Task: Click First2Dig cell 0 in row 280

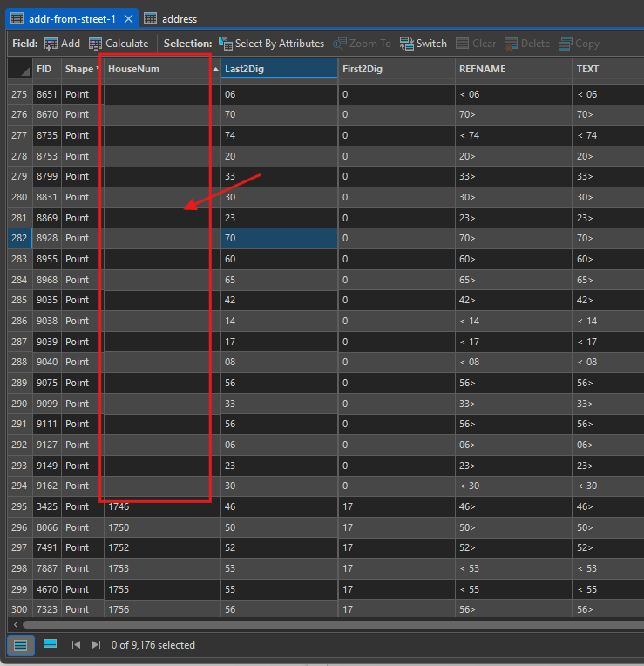Action: click(x=397, y=198)
